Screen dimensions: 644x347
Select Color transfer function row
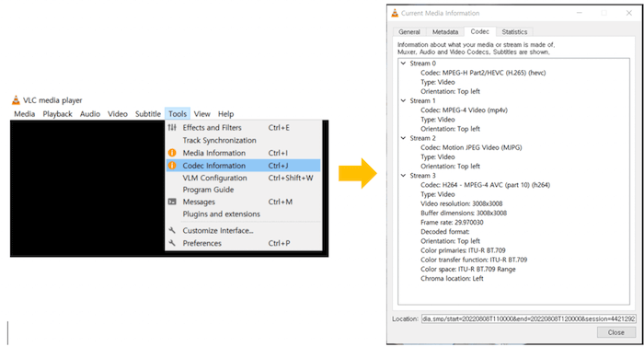[474, 260]
